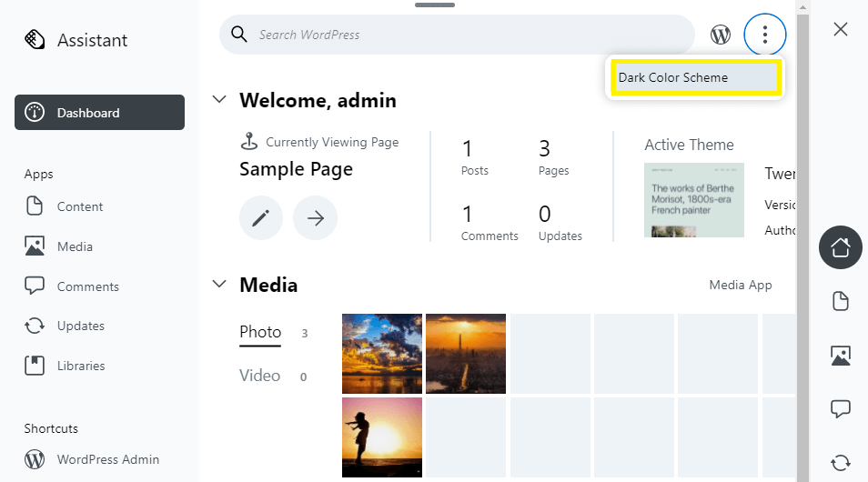The height and width of the screenshot is (482, 868).
Task: Click the Assistant pencil logo icon
Action: pos(35,39)
